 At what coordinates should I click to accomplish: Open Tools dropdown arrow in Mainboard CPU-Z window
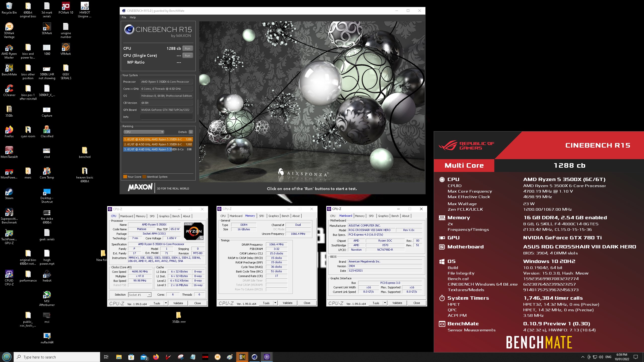(385, 303)
